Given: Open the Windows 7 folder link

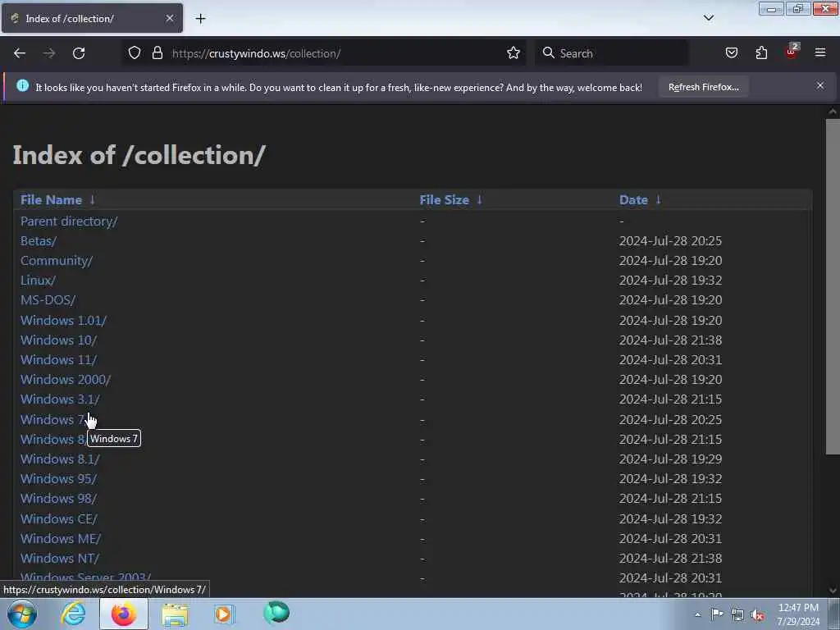Looking at the screenshot, I should point(53,419).
